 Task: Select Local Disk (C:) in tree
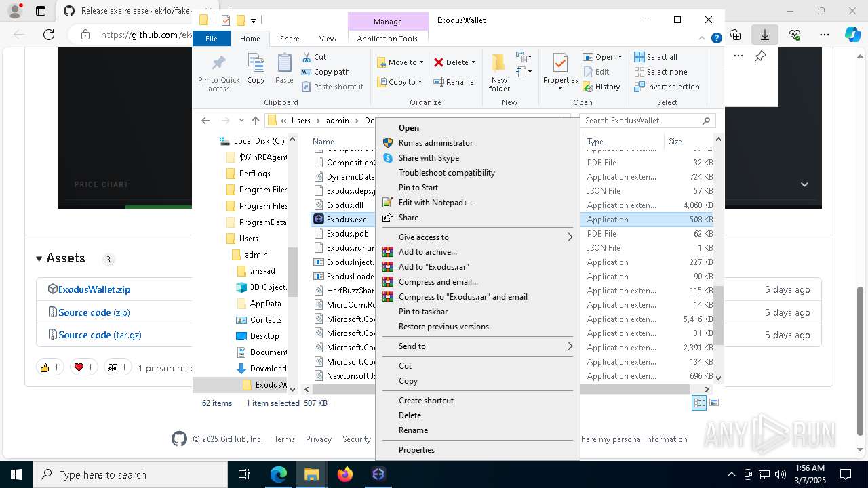[x=252, y=141]
